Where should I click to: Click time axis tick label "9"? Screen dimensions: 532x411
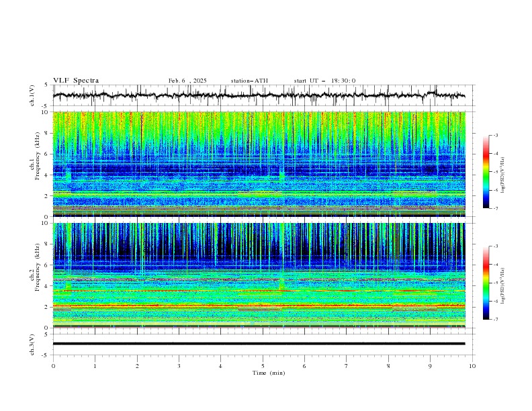(430, 366)
